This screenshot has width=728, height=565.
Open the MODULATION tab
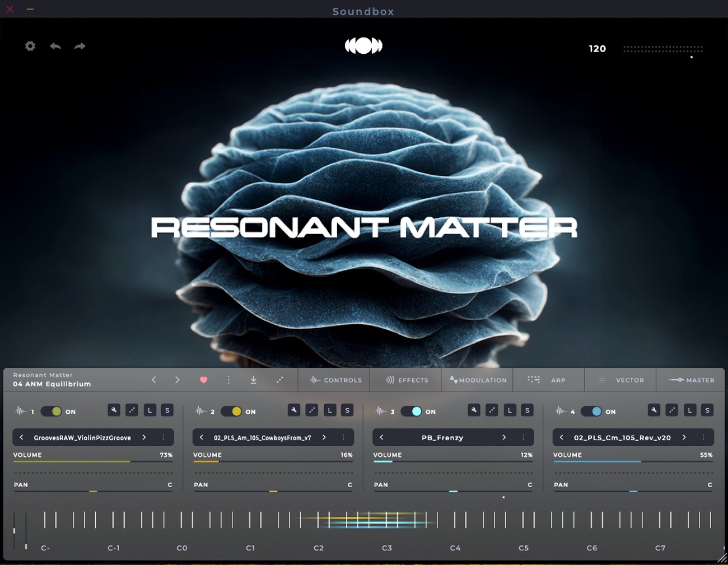coord(478,380)
